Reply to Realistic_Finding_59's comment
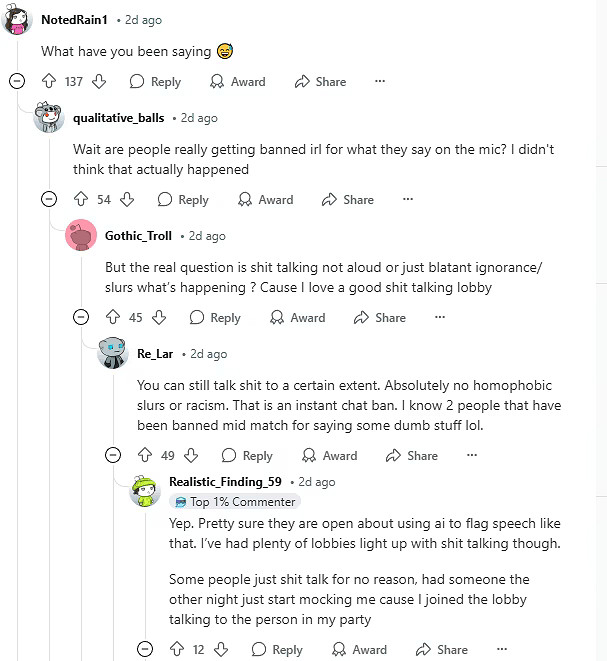 pyautogui.click(x=277, y=650)
